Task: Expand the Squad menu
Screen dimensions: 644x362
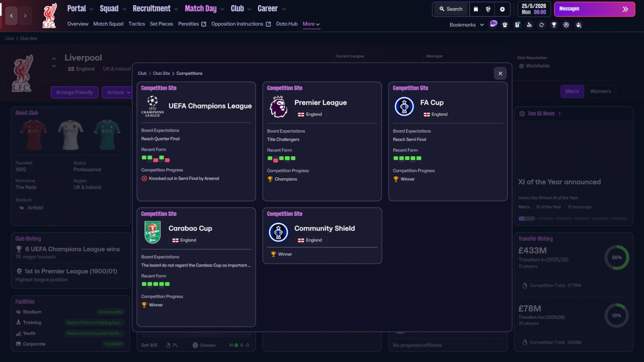Action: 113,9
